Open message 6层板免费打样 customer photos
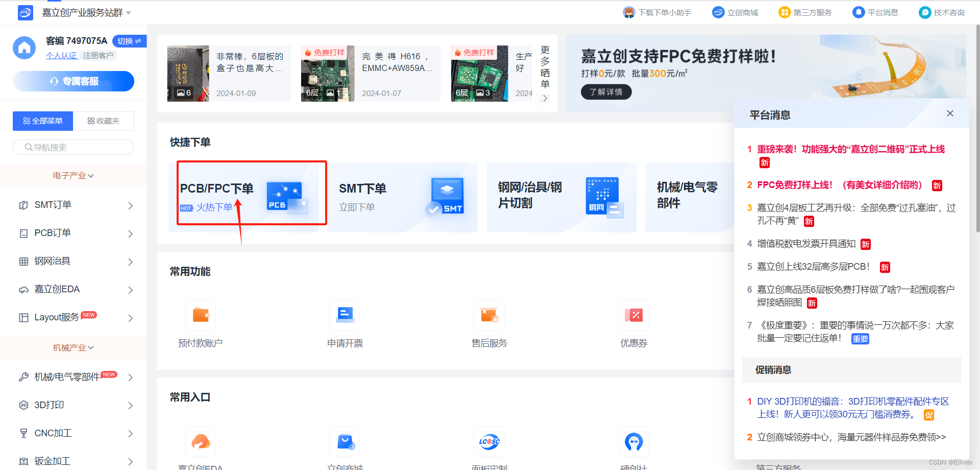 click(x=855, y=296)
